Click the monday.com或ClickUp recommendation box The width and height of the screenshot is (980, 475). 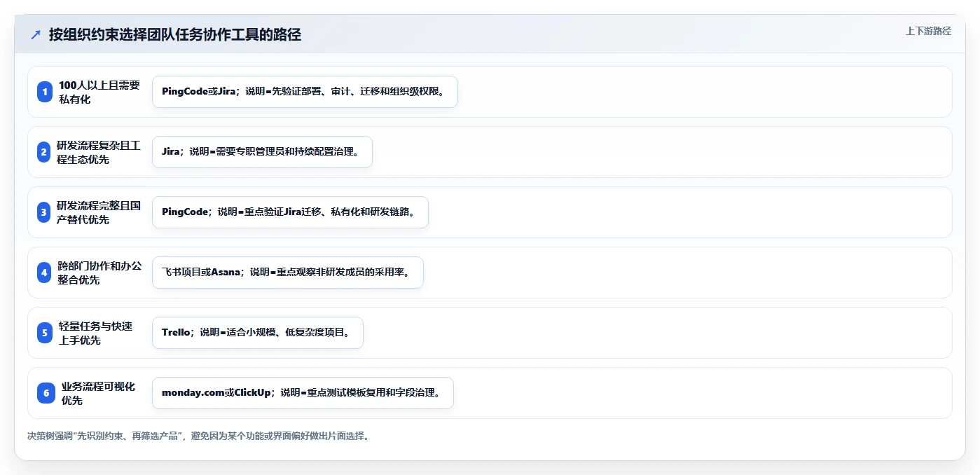(x=303, y=393)
